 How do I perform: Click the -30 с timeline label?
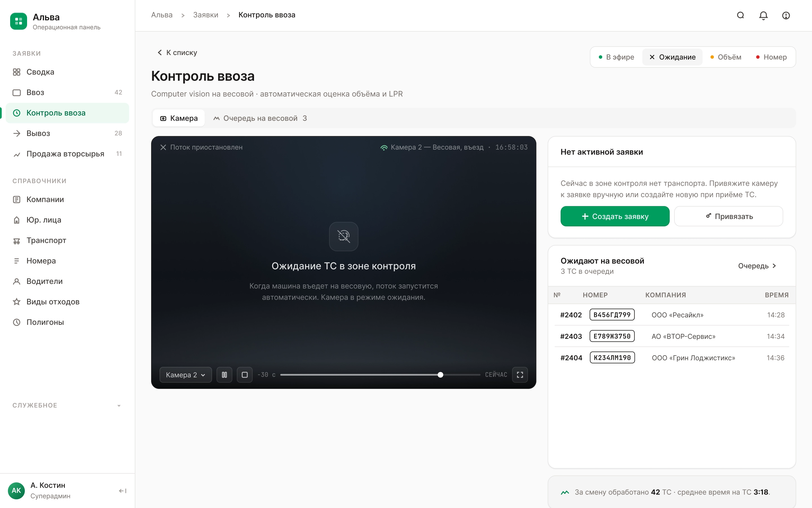pyautogui.click(x=266, y=375)
